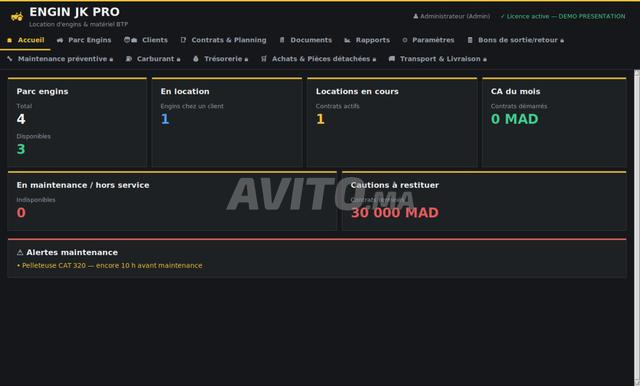The image size is (640, 386).
Task: Click the wrench icon beside Maintenance préventive
Action: point(10,59)
